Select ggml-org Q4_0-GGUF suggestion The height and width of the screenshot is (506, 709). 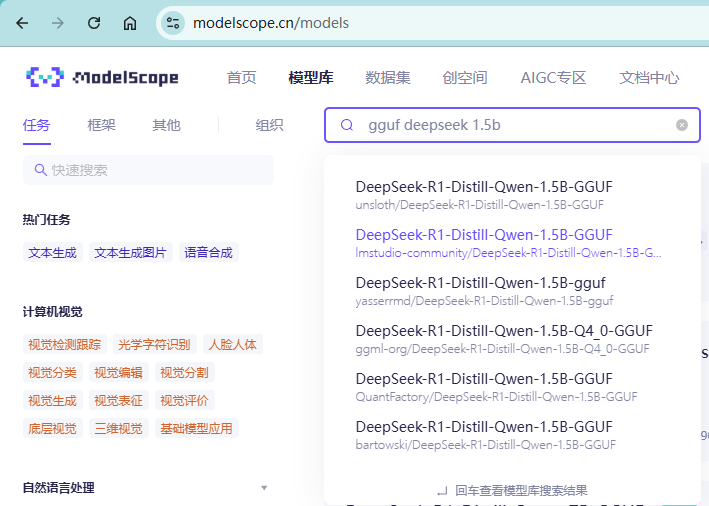tap(512, 339)
